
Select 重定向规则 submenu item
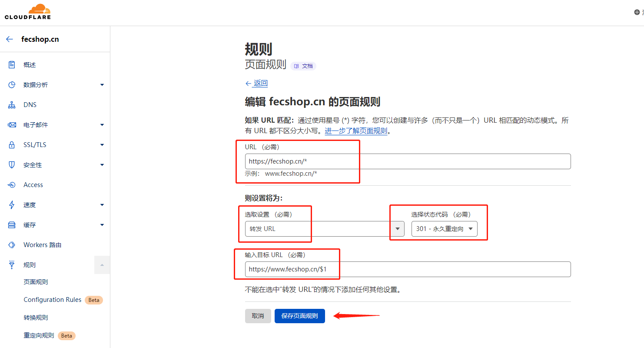(39, 335)
